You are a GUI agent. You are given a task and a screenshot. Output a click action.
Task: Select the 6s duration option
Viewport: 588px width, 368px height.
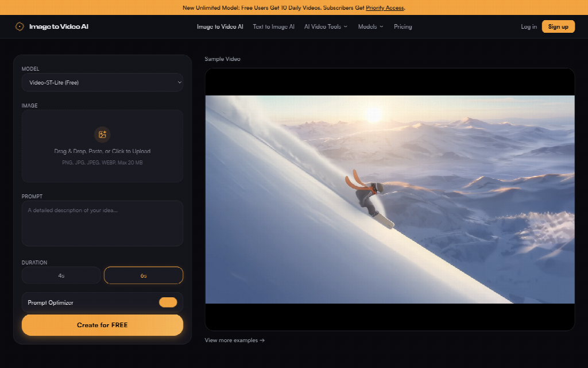144,275
